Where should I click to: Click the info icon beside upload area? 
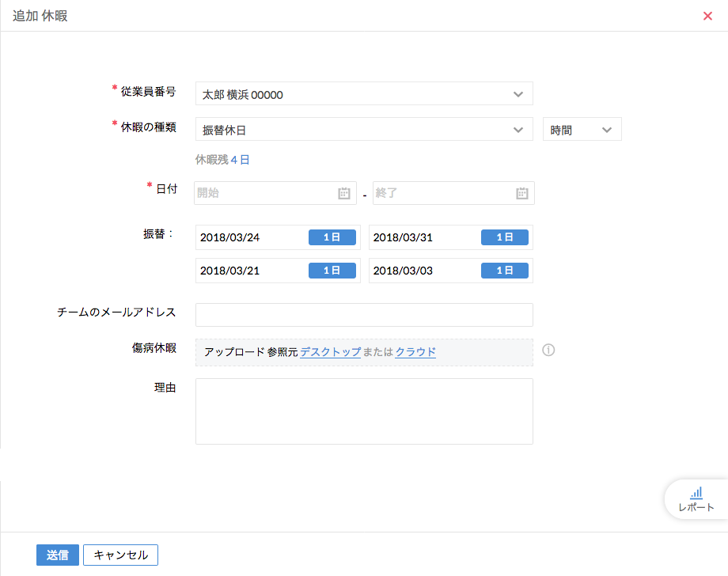click(x=548, y=351)
